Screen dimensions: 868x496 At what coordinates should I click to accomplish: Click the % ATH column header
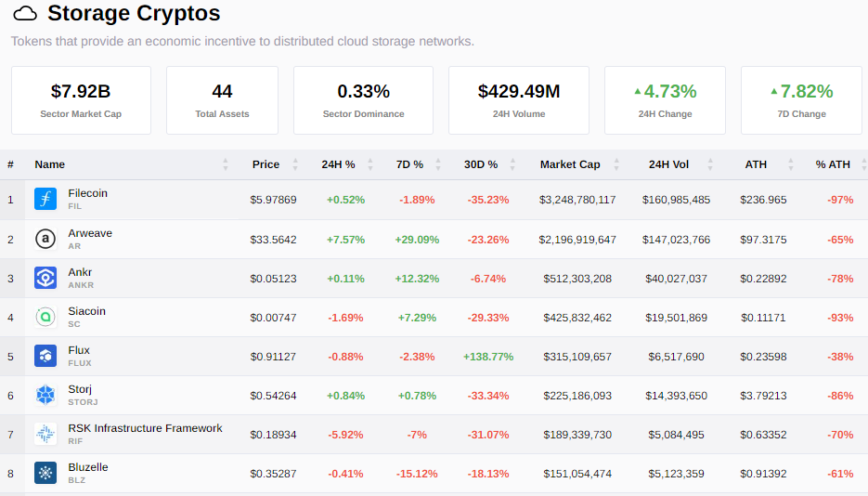coord(833,164)
